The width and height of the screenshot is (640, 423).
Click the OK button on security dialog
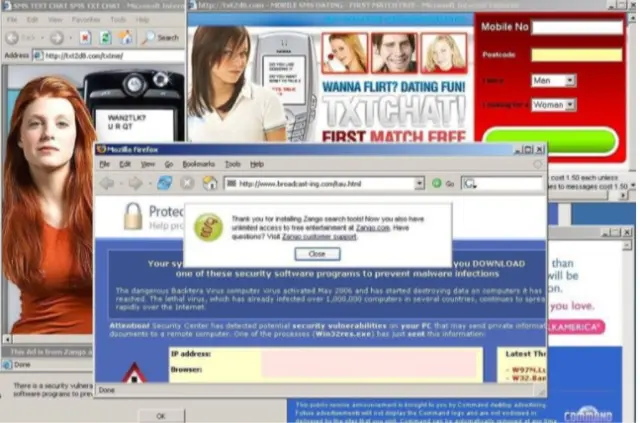click(161, 416)
